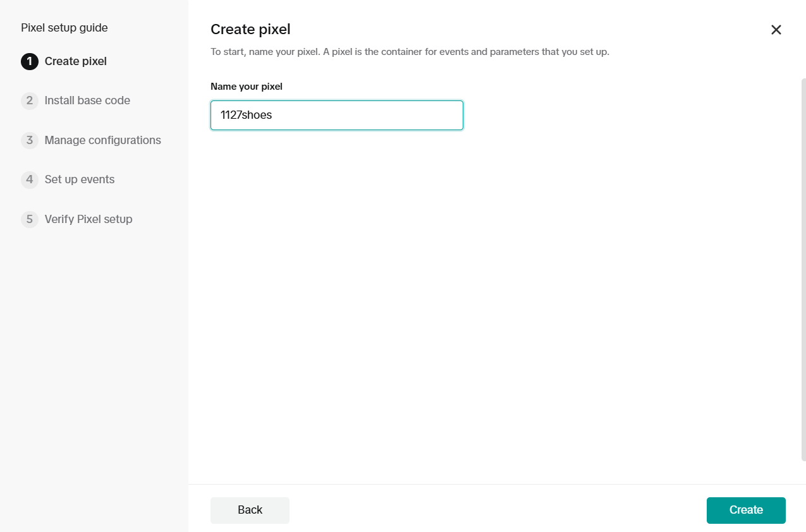Click the pixel container description text
The height and width of the screenshot is (532, 806).
click(x=410, y=52)
